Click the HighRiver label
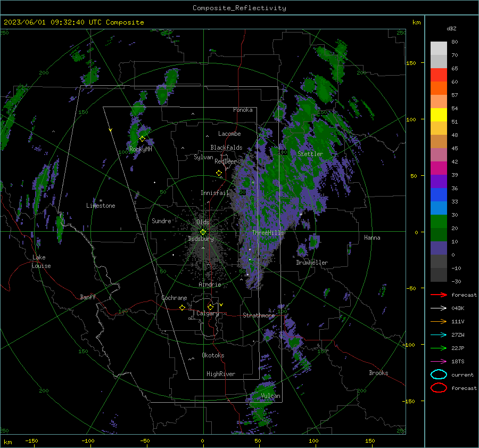The height and width of the screenshot is (448, 479). tap(221, 374)
